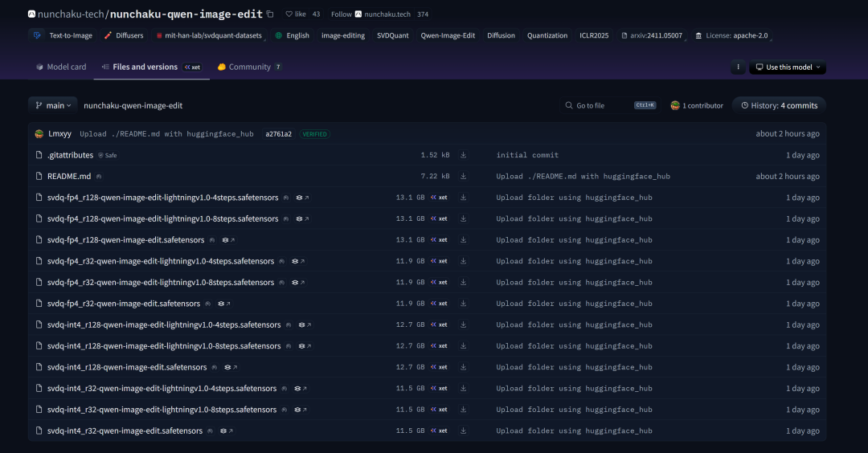Download svdq-fp4_r128-qwen-image-edit.safetensors

(x=464, y=239)
